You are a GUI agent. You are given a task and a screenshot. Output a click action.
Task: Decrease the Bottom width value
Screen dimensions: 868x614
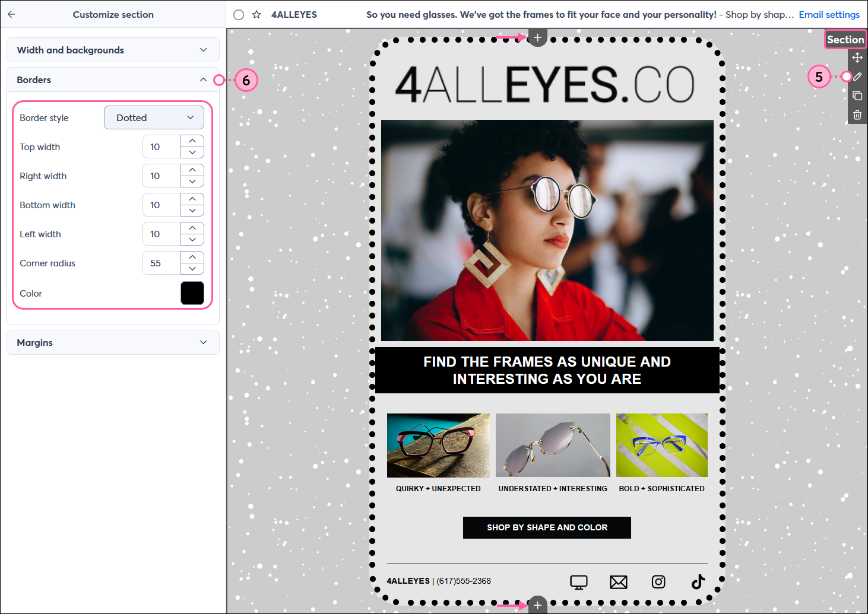pos(192,211)
